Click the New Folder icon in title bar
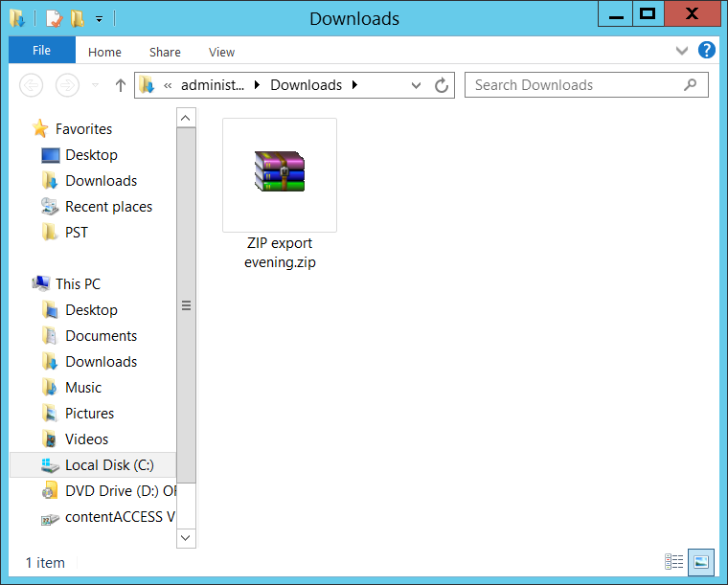 (x=77, y=18)
